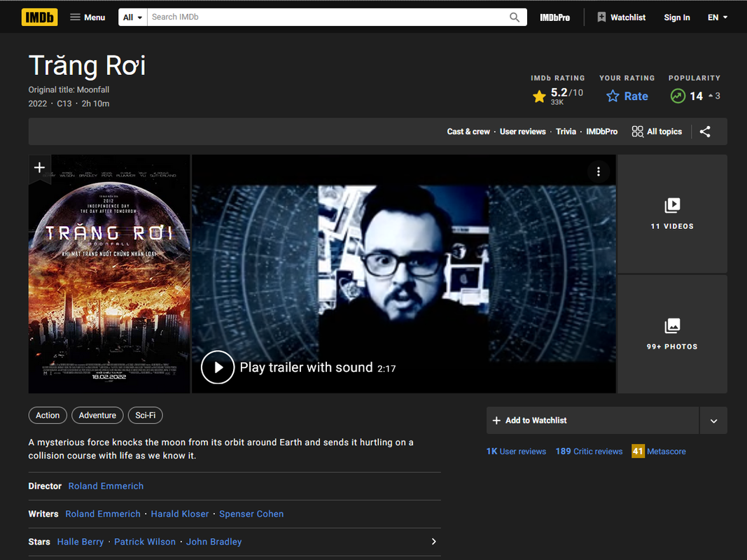Open the trailer three-dot options menu
Image resolution: width=747 pixels, height=560 pixels.
pos(599,172)
